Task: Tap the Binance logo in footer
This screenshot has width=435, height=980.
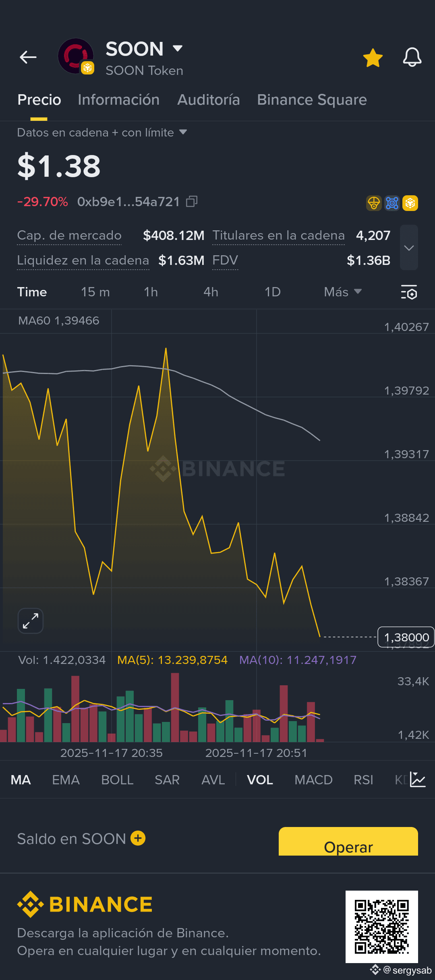Action: (x=85, y=904)
